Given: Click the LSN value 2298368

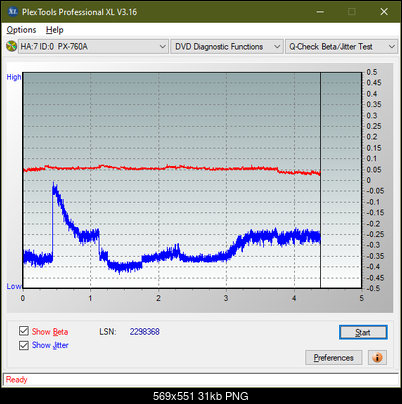Looking at the screenshot, I should [145, 332].
